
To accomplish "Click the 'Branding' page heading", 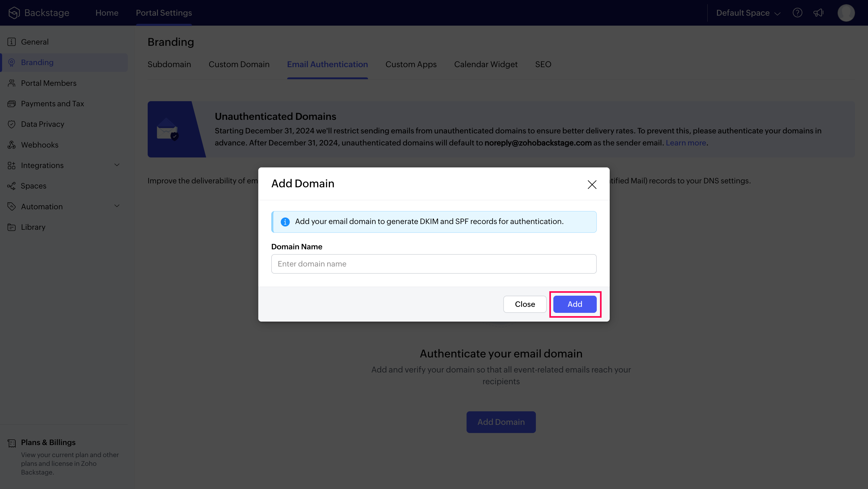I will click(171, 42).
